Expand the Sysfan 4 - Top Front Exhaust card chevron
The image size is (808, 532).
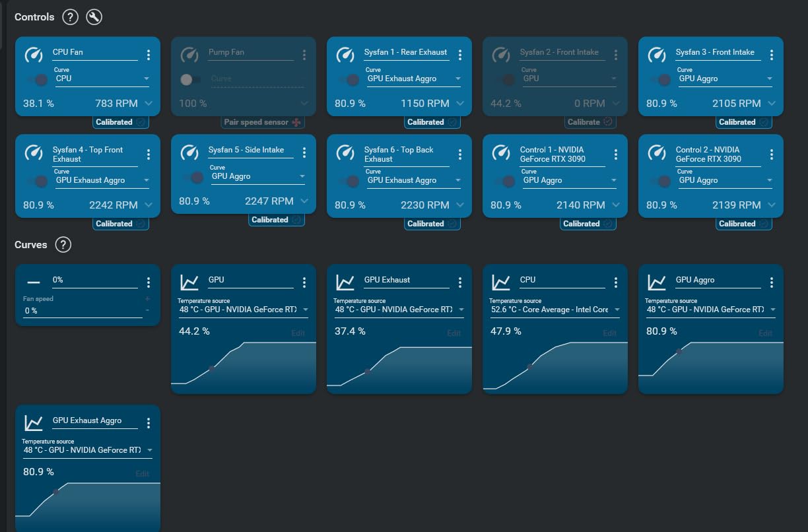click(x=149, y=205)
